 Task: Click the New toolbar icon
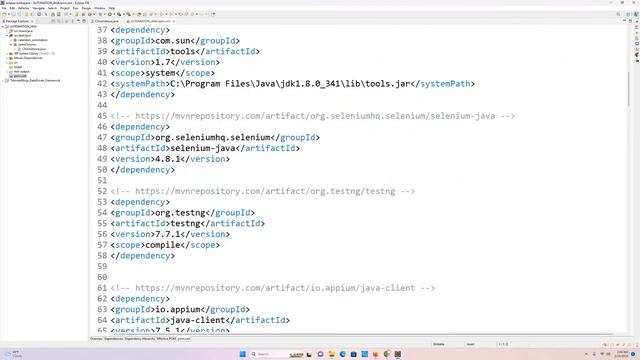coord(4,14)
